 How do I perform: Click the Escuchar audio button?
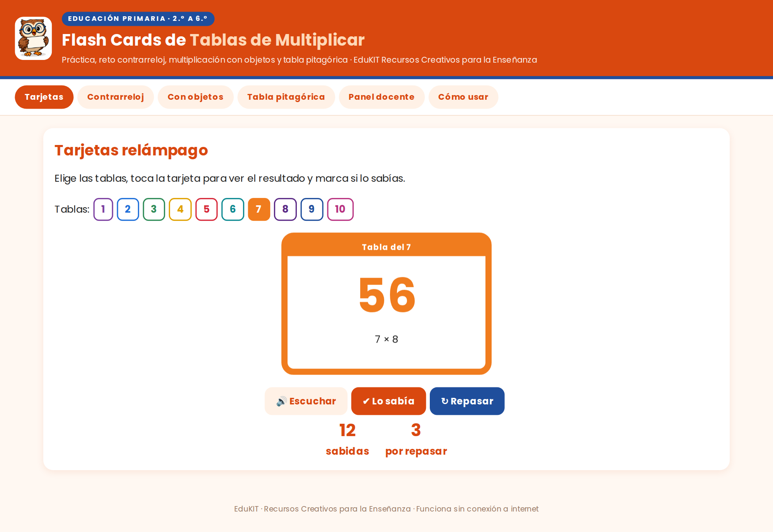[306, 401]
